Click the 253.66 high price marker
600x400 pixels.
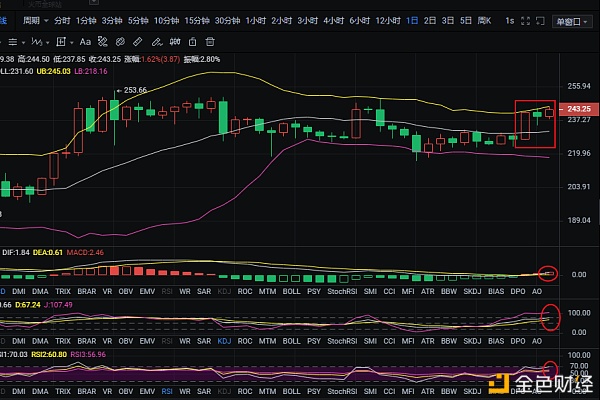click(x=132, y=90)
